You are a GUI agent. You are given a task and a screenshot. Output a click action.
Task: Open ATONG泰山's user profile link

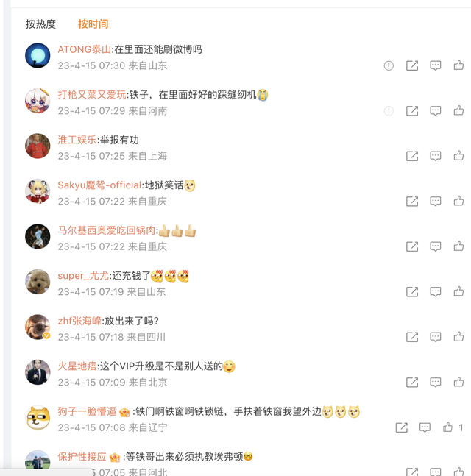(85, 49)
